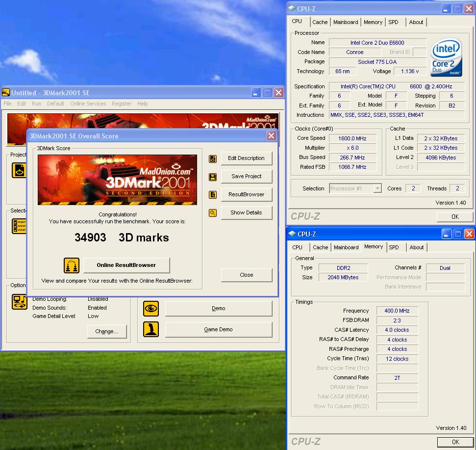Minimize the Untitled 3DMark2001 SE window
The height and width of the screenshot is (450, 476).
pyautogui.click(x=256, y=92)
